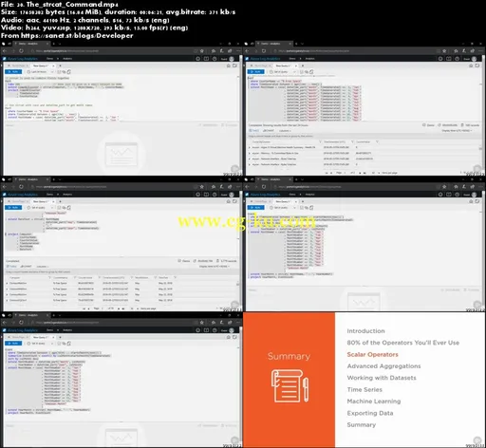Click CounterName column filter icon in third thumbnail
Image resolution: width=486 pixels, height=448 pixels.
[75, 278]
